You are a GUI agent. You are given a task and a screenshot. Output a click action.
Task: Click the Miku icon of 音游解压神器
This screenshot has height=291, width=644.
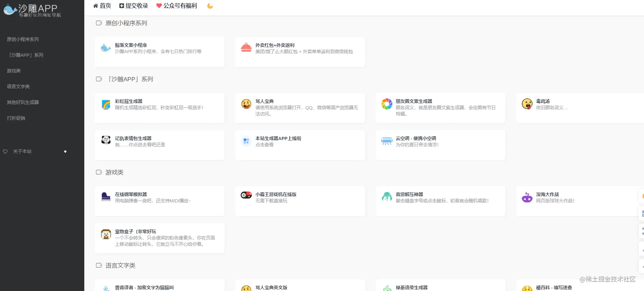pyautogui.click(x=387, y=197)
